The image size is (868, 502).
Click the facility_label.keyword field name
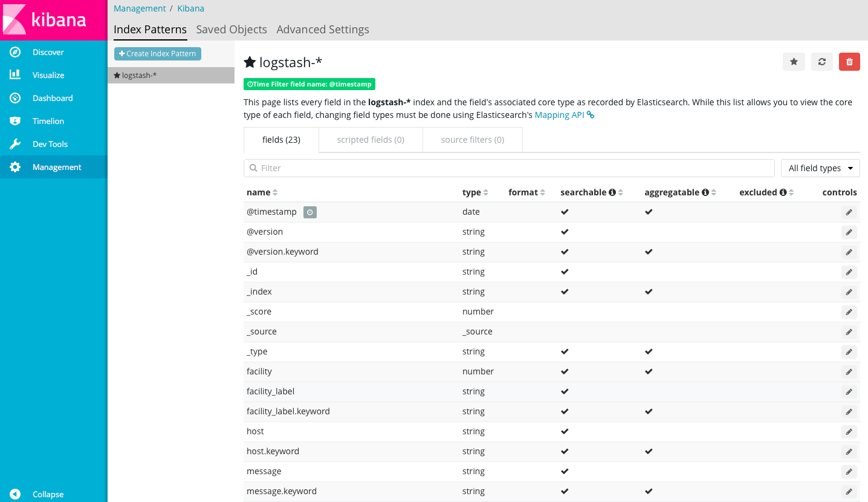(288, 412)
